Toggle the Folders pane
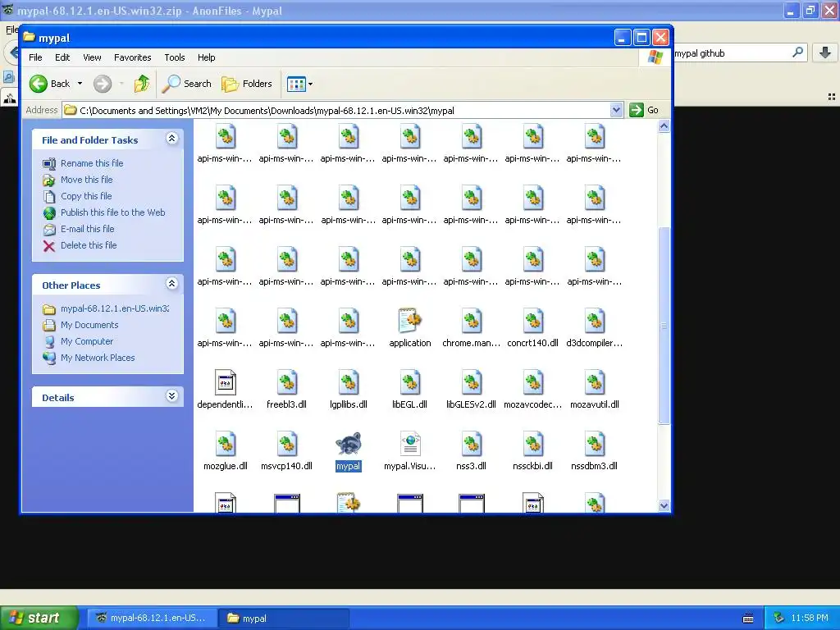The image size is (840, 630). 247,84
